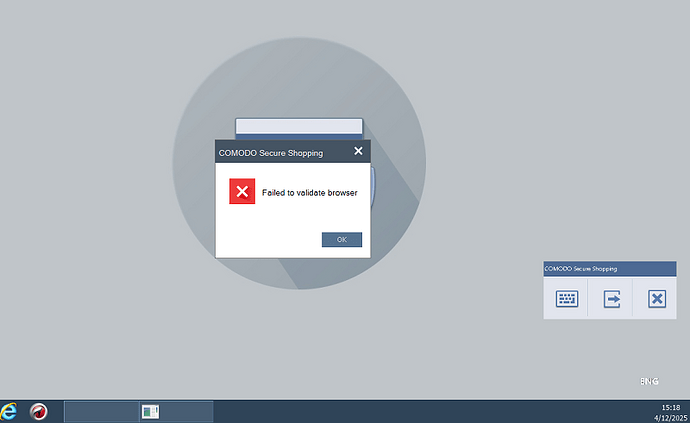Select the empty first taskbar button
Viewport: 690px width, 423px height.
coord(102,412)
